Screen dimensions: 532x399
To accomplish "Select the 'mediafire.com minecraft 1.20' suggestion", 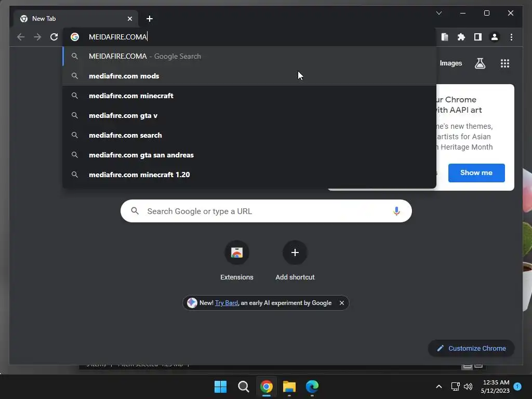I will coord(249,175).
